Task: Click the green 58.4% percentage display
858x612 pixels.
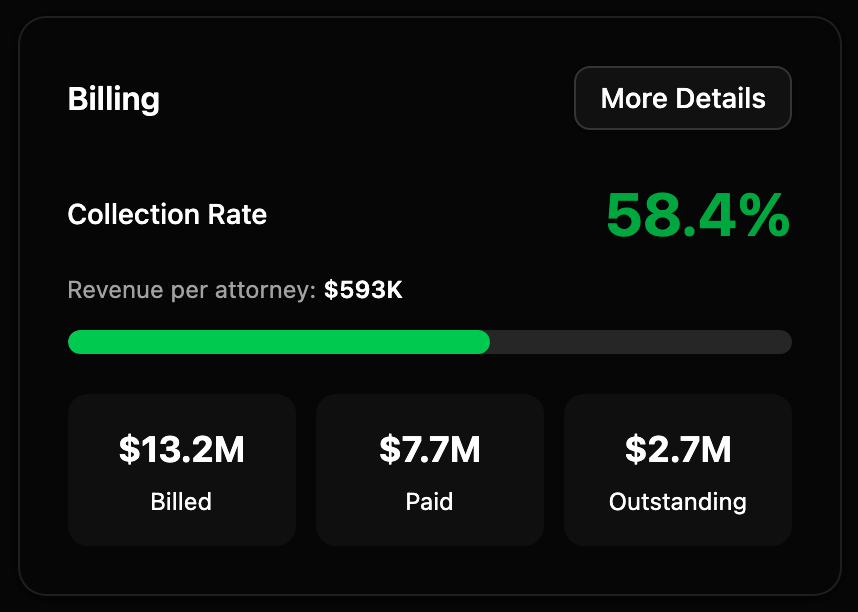Action: click(697, 214)
